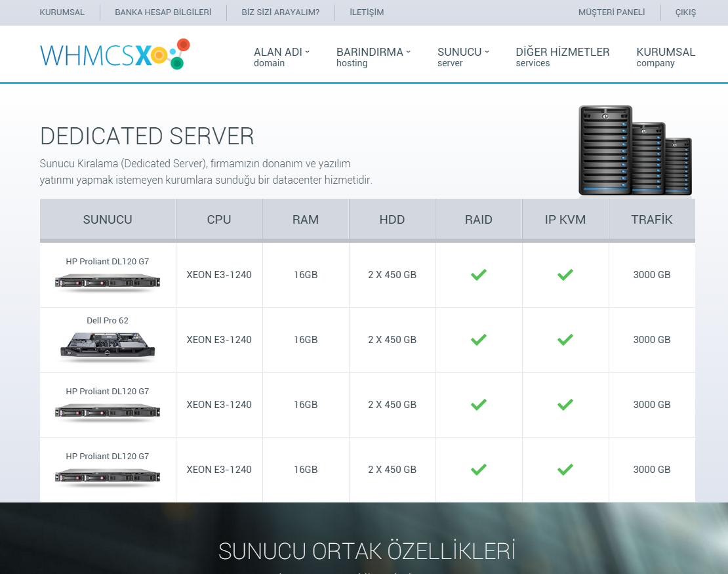Expand the BARINDIRMA hosting menu
This screenshot has width=728, height=574.
tap(373, 56)
